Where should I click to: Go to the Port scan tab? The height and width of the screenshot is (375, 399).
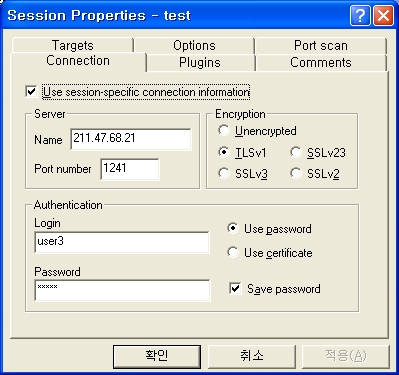click(321, 45)
